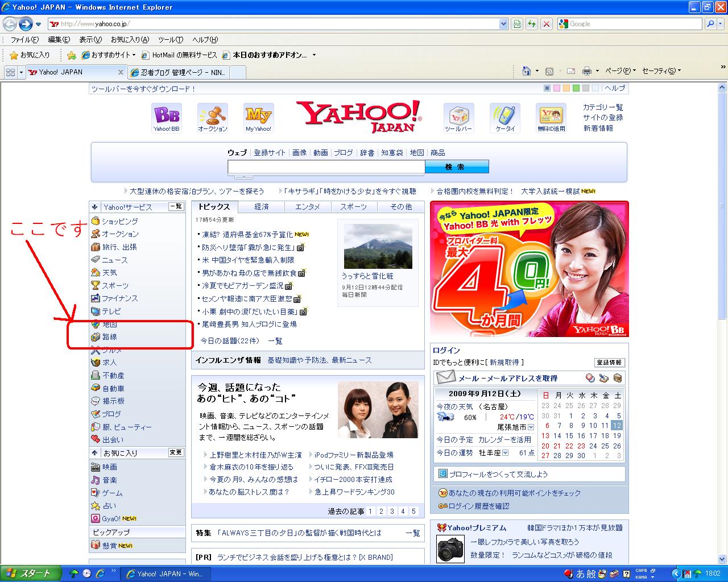Image resolution: width=728 pixels, height=582 pixels.
Task: Open the View (表示) menu
Action: tap(90, 40)
